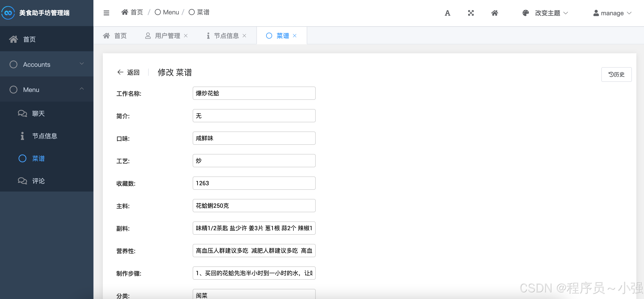Click the hamburger menu collapse icon
This screenshot has height=299, width=644.
[106, 13]
